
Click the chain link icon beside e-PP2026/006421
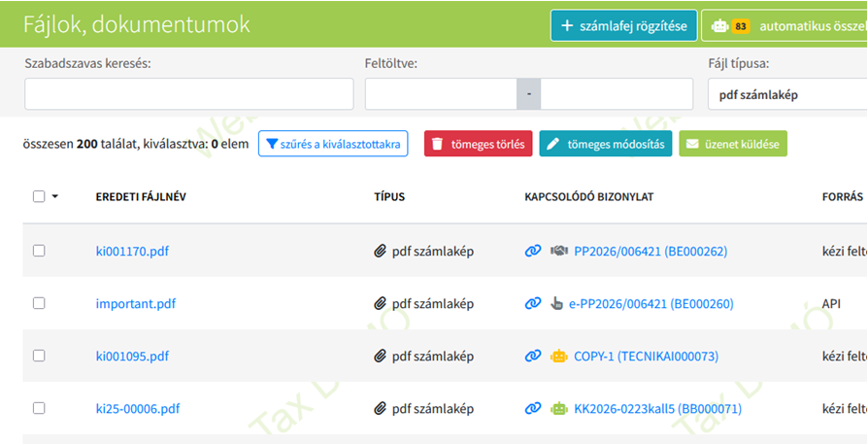(x=532, y=303)
